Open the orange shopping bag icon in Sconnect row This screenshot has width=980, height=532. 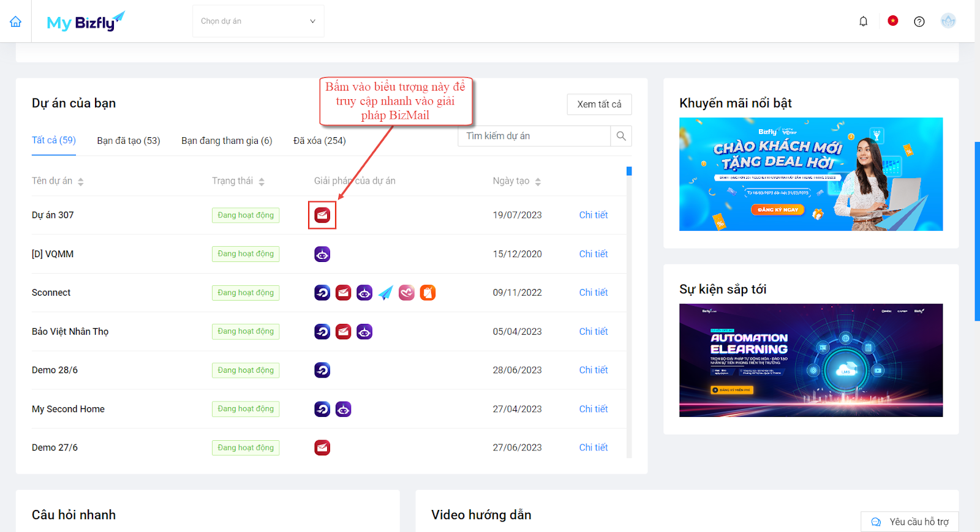coord(428,293)
